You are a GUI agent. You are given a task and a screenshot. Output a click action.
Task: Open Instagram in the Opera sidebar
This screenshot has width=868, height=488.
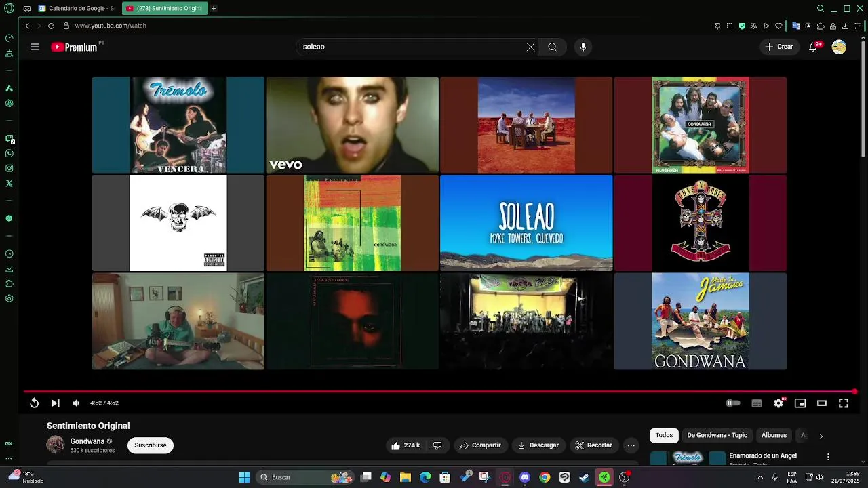9,168
